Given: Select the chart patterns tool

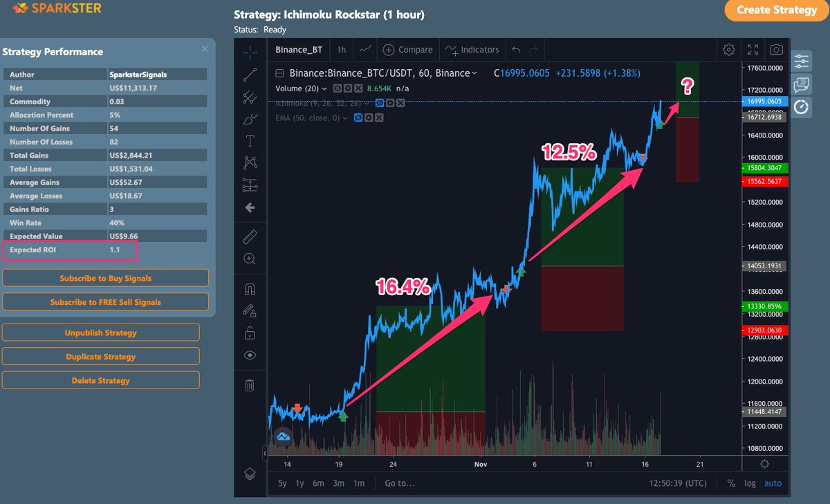Looking at the screenshot, I should (250, 162).
